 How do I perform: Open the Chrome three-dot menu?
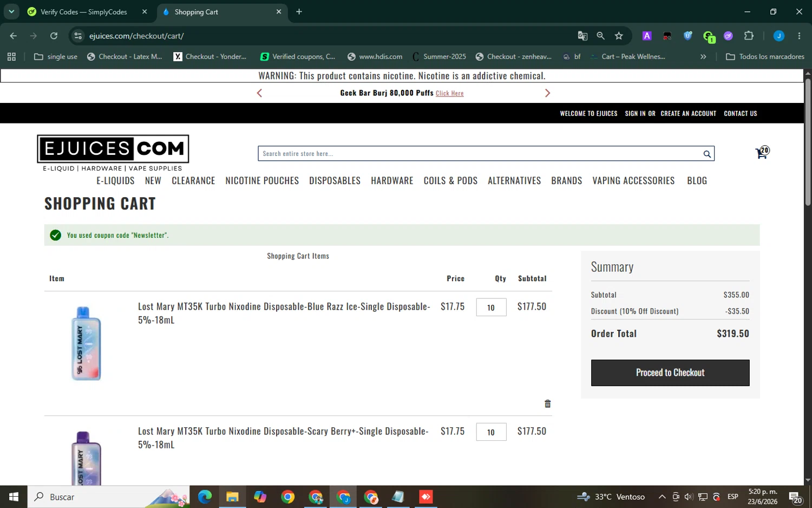click(x=799, y=36)
